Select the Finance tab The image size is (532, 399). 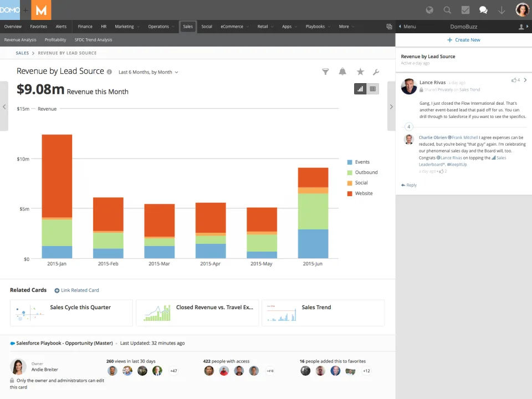coord(85,27)
